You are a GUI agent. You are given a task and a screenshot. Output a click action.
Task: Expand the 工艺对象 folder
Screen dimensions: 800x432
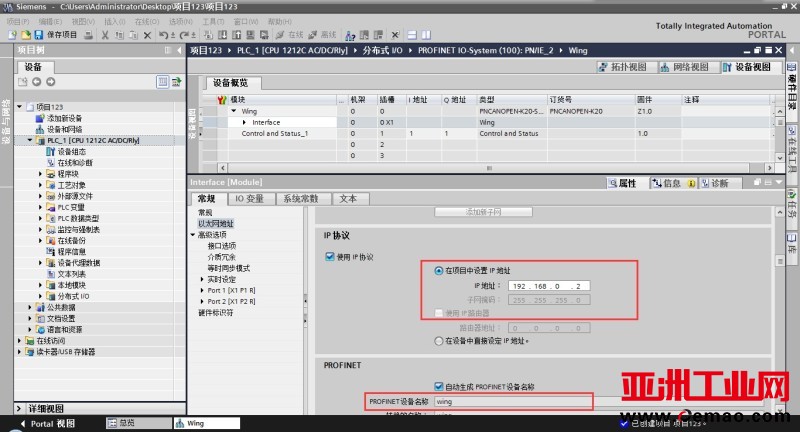pyautogui.click(x=41, y=185)
